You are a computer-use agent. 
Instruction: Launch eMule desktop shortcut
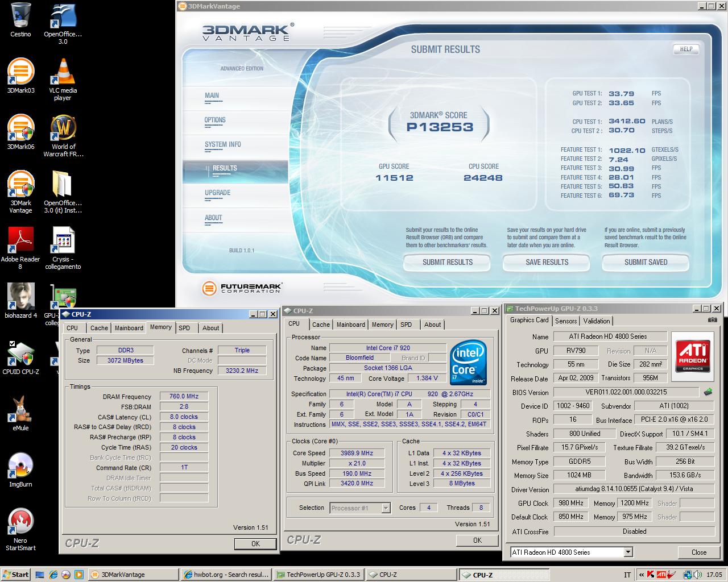click(20, 414)
